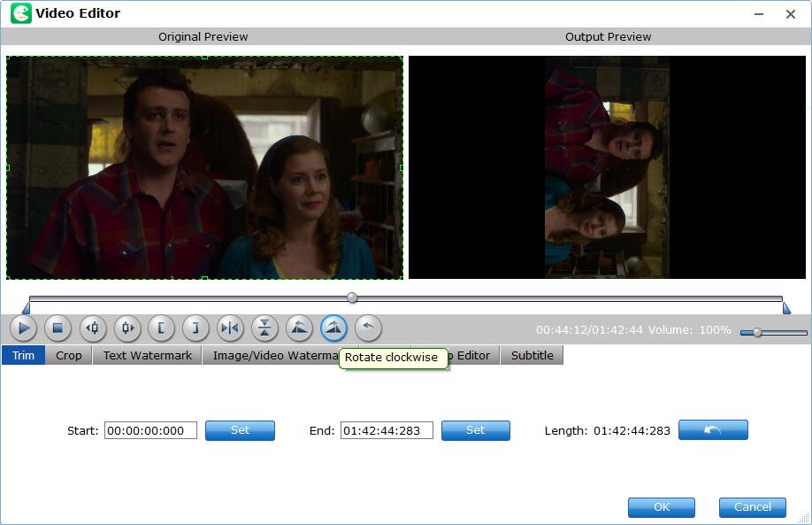Close the Video Editor window

coord(790,14)
